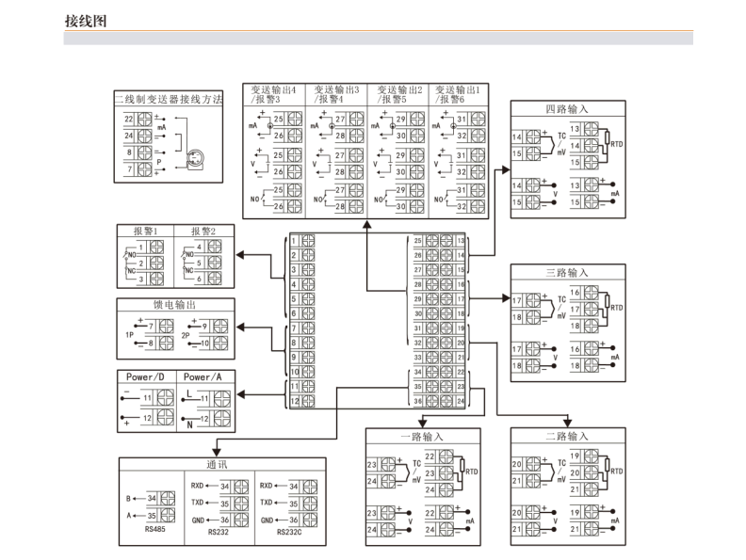Click terminal 6 screw in 报警2 box
This screenshot has width=746, height=560.
point(213,279)
